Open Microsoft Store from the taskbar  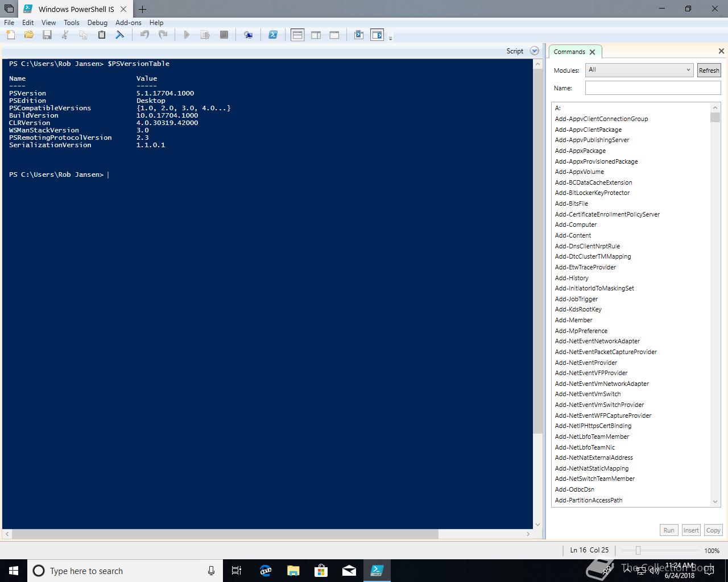(321, 571)
